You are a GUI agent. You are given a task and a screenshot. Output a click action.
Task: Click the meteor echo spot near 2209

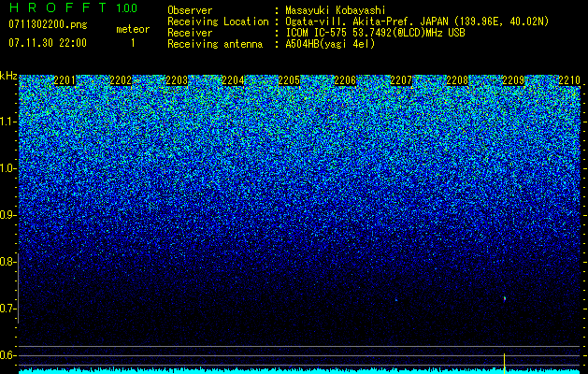point(505,298)
